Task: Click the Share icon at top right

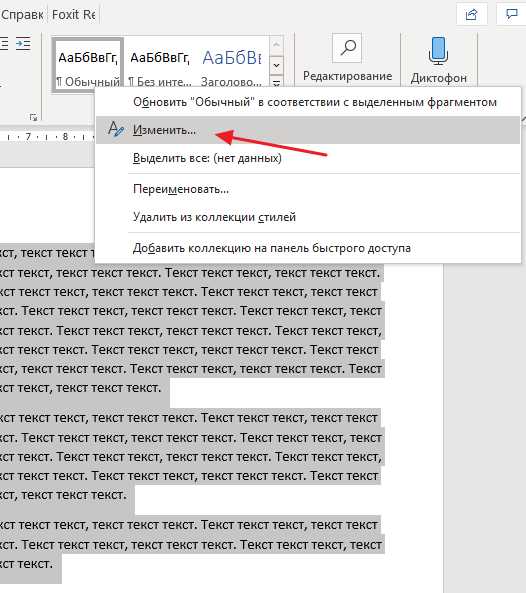Action: 471,15
